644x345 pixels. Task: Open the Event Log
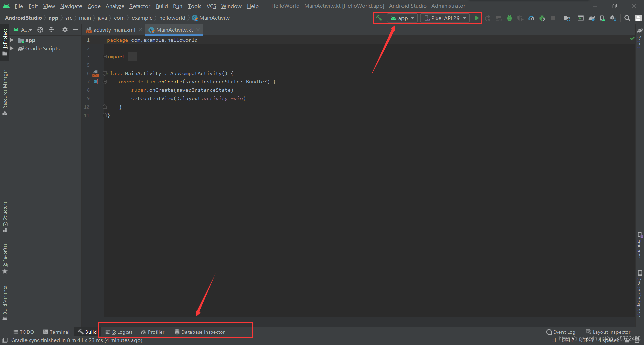pos(561,332)
